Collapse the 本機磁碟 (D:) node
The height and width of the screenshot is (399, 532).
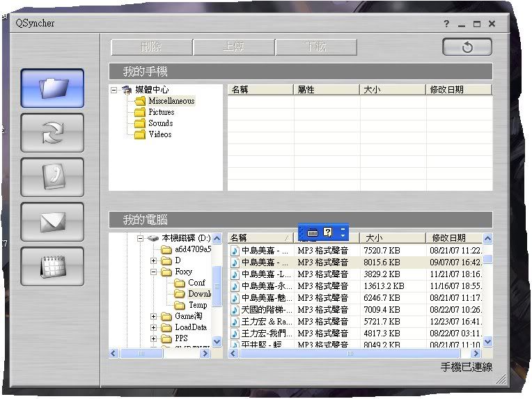(x=140, y=238)
